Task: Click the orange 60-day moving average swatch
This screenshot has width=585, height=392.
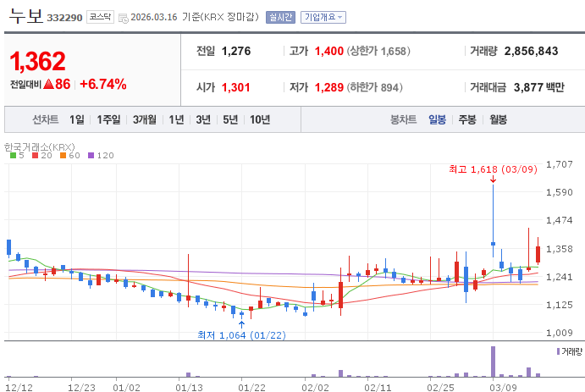Action: 63,156
